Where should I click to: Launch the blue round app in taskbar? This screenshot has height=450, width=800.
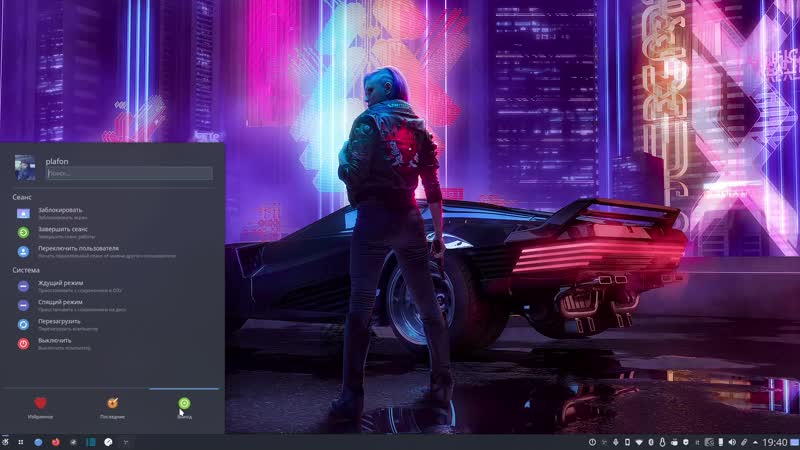click(x=38, y=442)
